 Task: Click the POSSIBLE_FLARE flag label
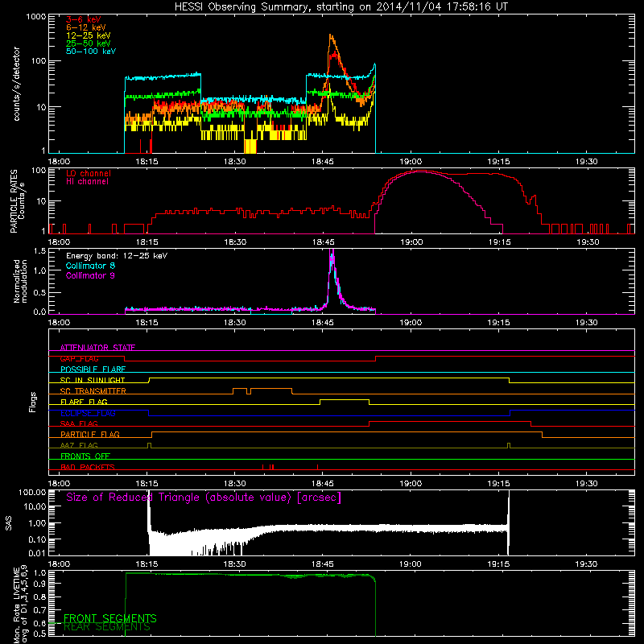pyautogui.click(x=93, y=369)
